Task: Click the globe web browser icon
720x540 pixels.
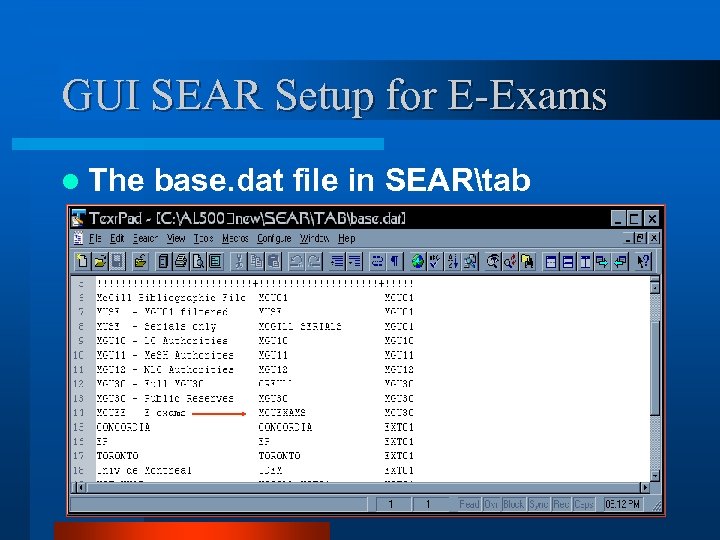Action: click(417, 262)
